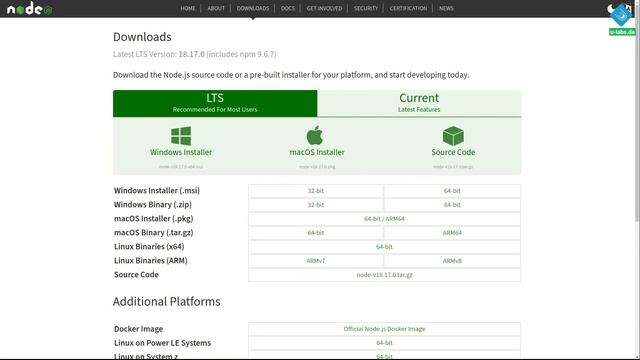Switch to the Current Latest Features tab

[x=419, y=103]
